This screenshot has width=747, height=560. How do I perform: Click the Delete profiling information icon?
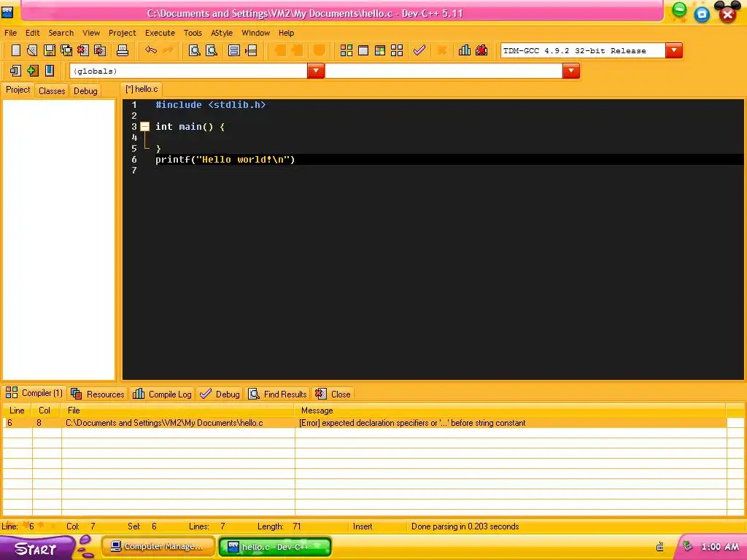[481, 50]
